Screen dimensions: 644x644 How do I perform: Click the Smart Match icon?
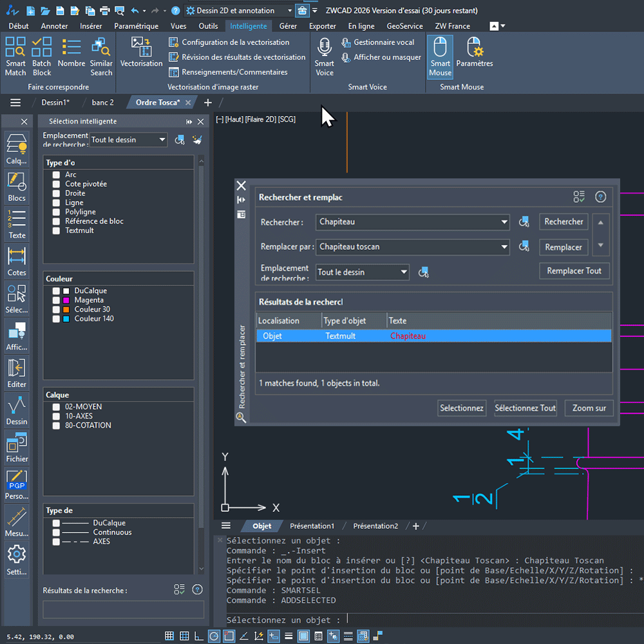click(15, 56)
